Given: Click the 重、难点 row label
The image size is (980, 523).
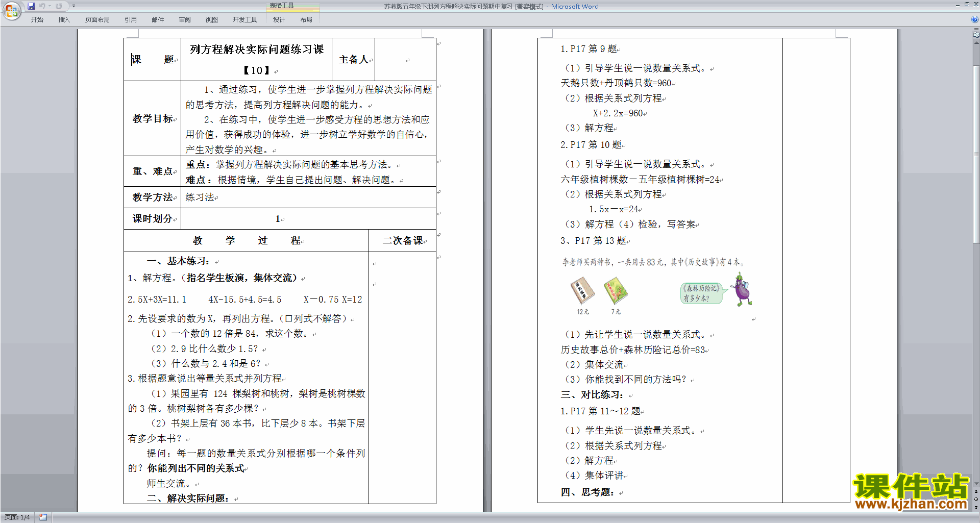Looking at the screenshot, I should pyautogui.click(x=153, y=171).
